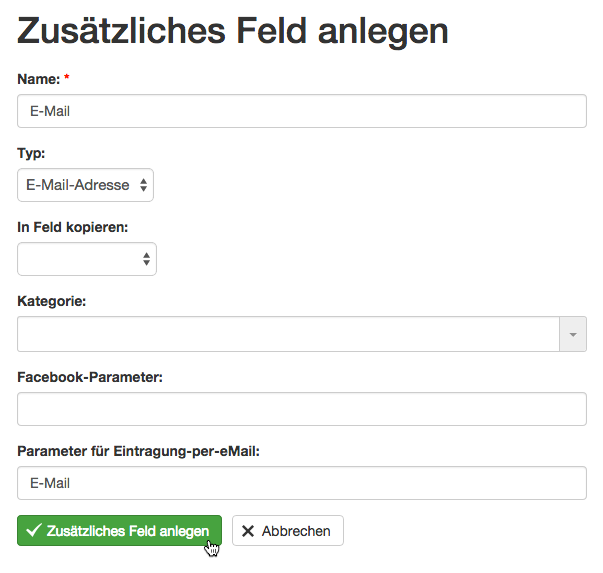Focus the Parameter für Eintragung-per-eMail field
Screen dimensions: 603x573
[x=302, y=483]
